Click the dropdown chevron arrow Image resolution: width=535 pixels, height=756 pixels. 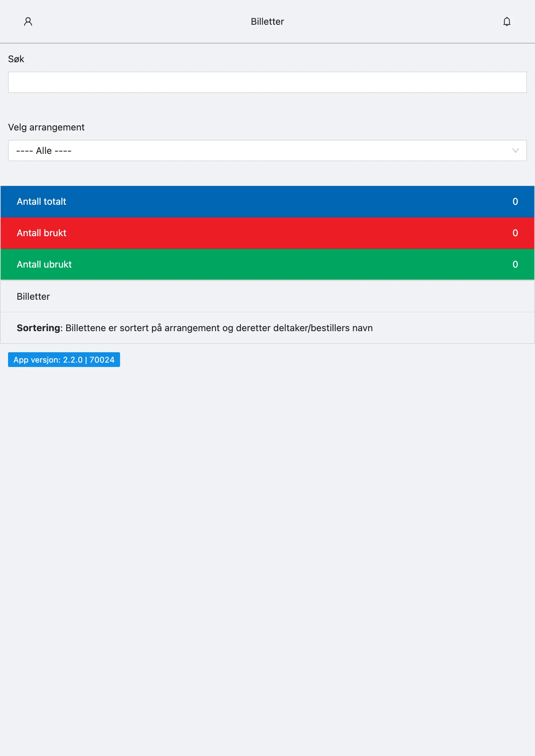(515, 151)
